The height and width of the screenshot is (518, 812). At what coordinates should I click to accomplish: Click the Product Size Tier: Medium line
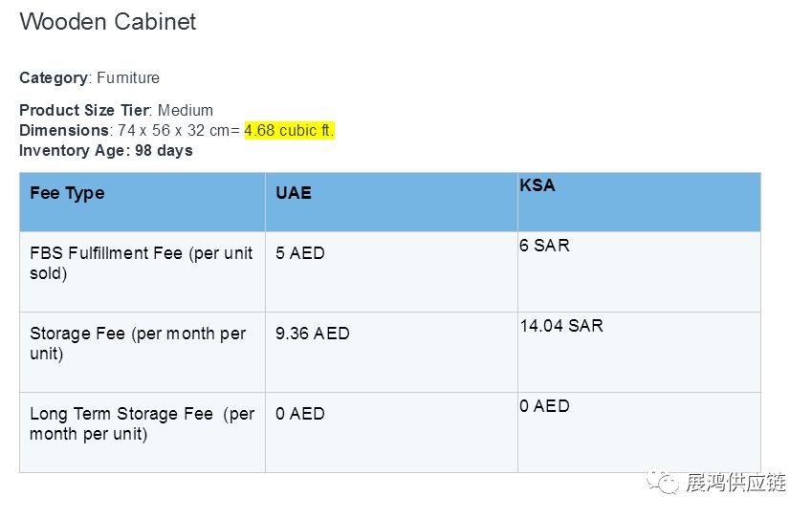(116, 110)
